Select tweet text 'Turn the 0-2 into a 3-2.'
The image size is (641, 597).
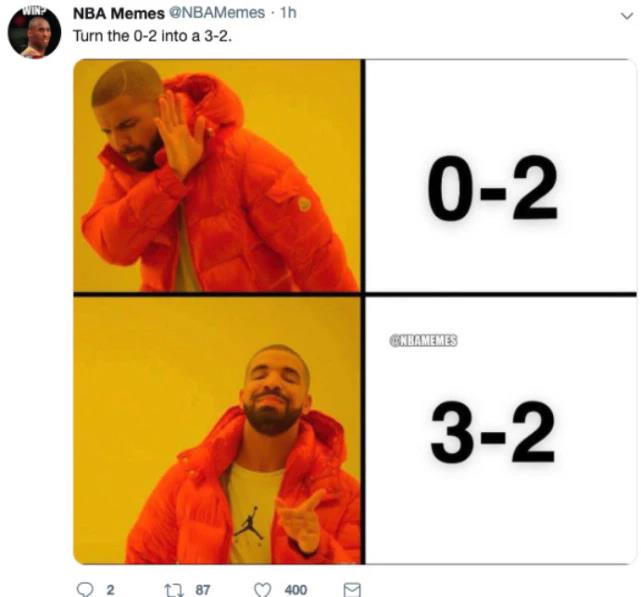152,36
